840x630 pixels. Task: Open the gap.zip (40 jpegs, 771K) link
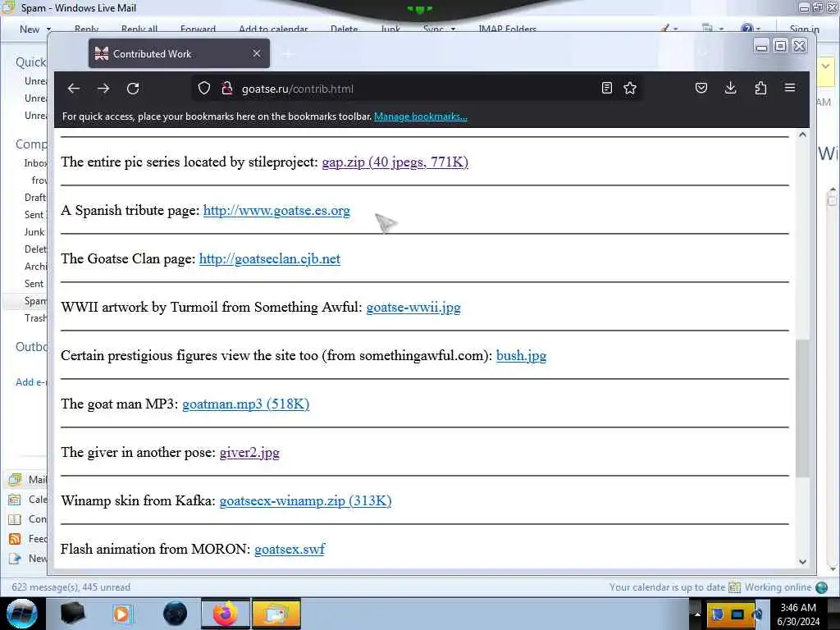tap(395, 162)
